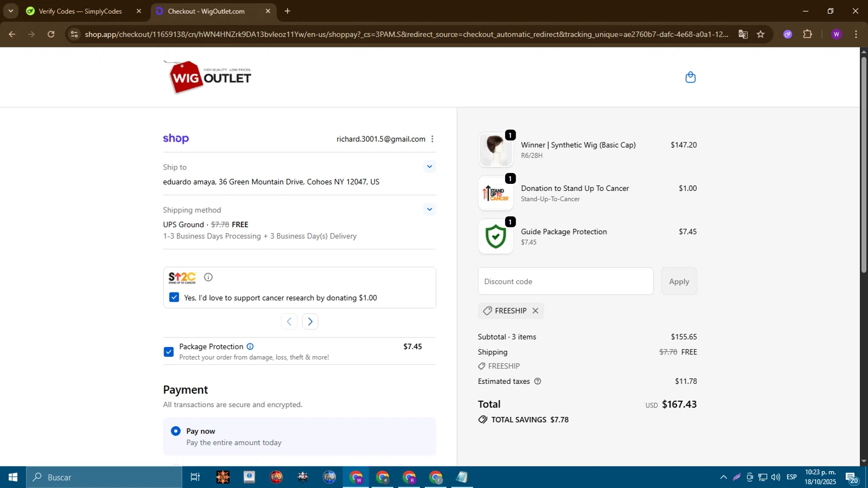Show Package Protection info tooltip
Viewport: 868px width, 488px height.
click(x=250, y=346)
